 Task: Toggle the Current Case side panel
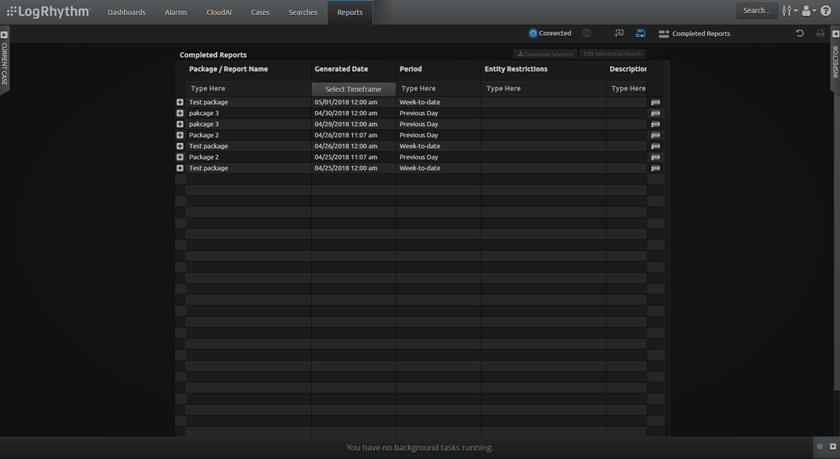[4, 35]
